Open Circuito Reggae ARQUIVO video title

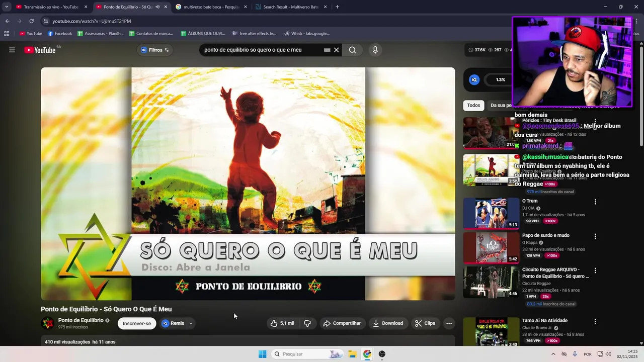pyautogui.click(x=555, y=273)
